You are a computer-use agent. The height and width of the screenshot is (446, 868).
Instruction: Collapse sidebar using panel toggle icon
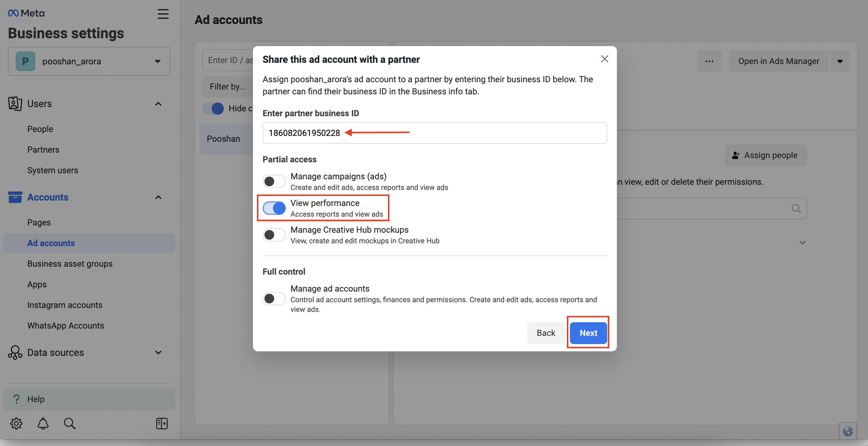(x=162, y=423)
